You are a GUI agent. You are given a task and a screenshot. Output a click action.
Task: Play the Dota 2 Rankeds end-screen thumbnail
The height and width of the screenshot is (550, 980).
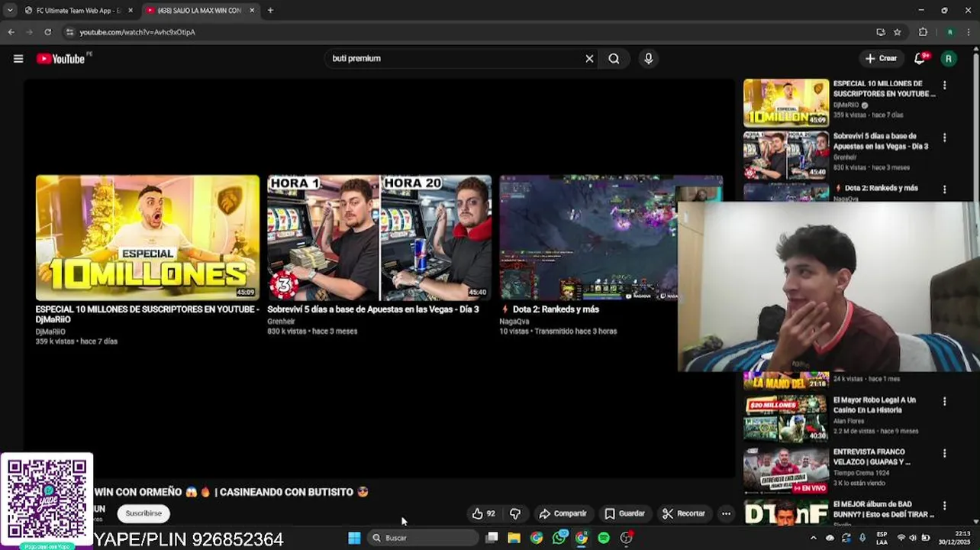588,238
